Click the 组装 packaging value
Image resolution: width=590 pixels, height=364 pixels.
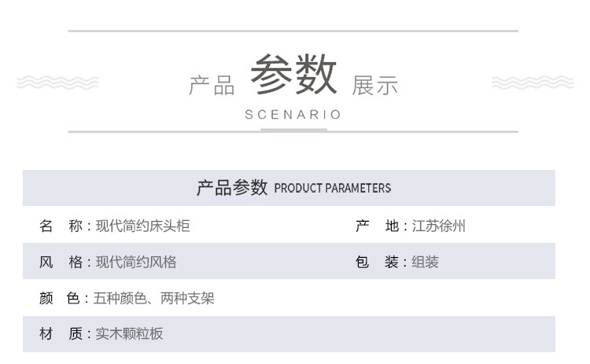(x=425, y=262)
